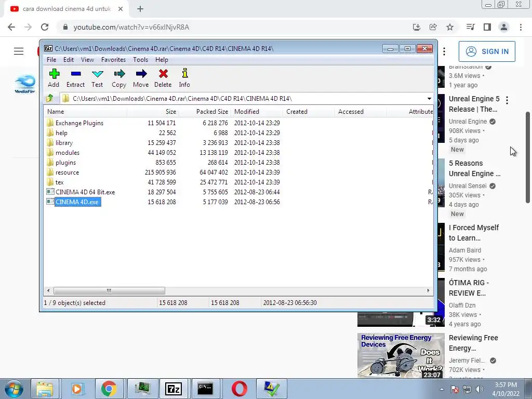Image resolution: width=532 pixels, height=399 pixels.
Task: Open the Help menu in 7-Zip
Action: point(162,60)
